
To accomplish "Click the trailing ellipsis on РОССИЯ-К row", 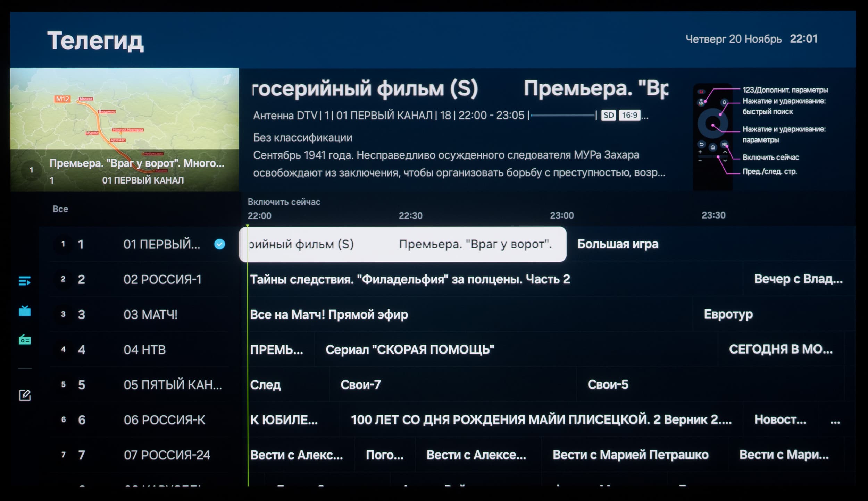I will pyautogui.click(x=835, y=421).
